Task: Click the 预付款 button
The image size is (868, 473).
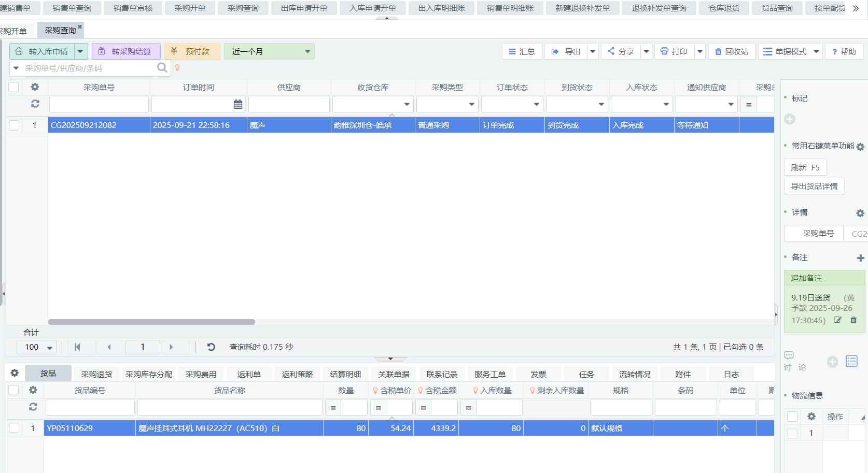Action: point(192,51)
